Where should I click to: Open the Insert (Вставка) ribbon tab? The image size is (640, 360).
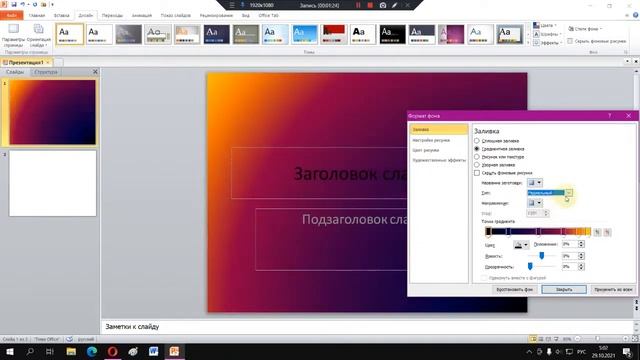(x=62, y=16)
